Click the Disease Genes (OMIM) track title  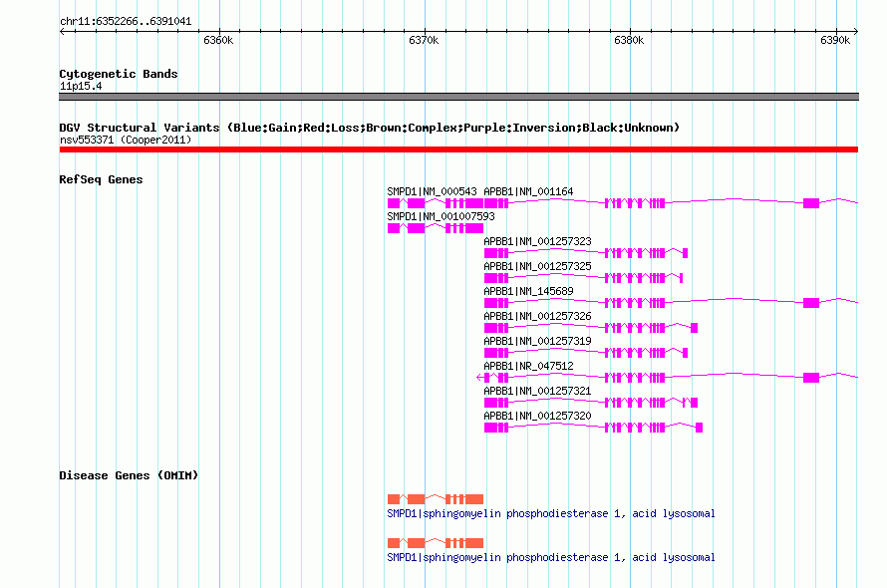click(x=129, y=475)
